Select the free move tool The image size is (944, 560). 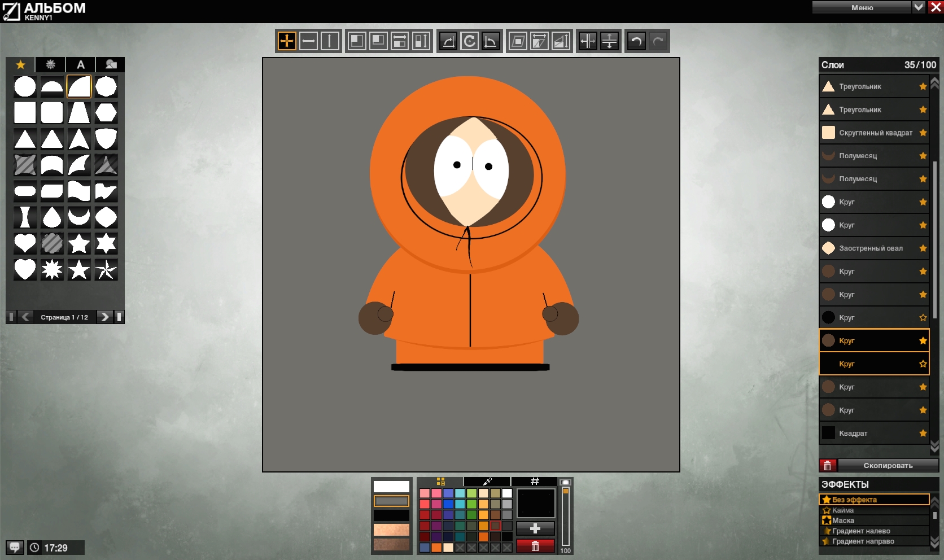[x=287, y=41]
